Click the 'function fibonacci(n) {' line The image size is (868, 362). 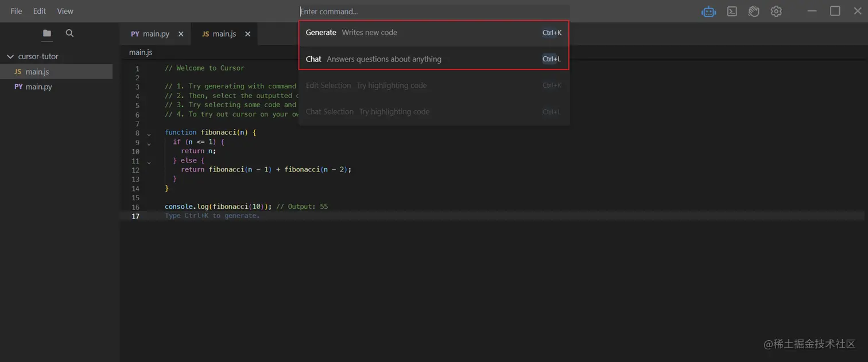(211, 133)
